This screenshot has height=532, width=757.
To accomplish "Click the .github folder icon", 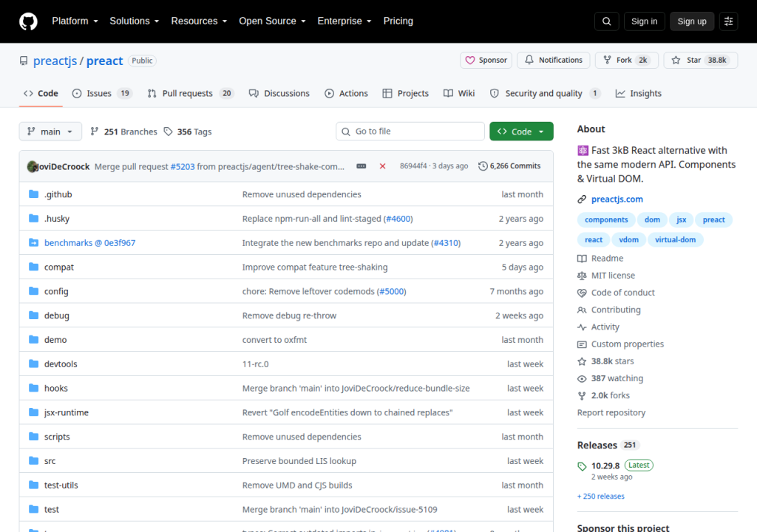I will click(x=34, y=194).
